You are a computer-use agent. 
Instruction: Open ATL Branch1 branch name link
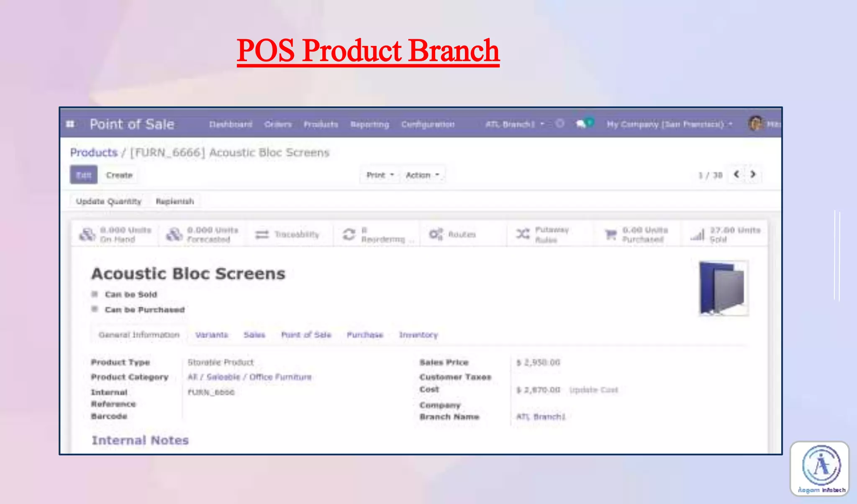click(541, 417)
